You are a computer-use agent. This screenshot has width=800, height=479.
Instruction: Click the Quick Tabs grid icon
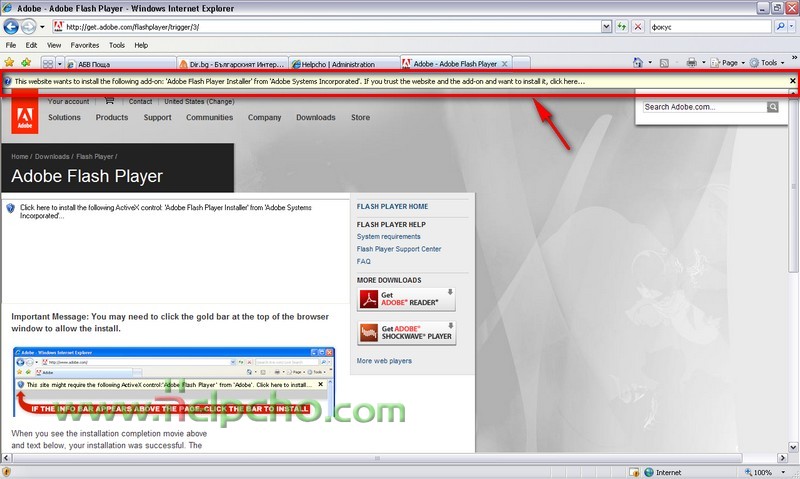[x=47, y=64]
